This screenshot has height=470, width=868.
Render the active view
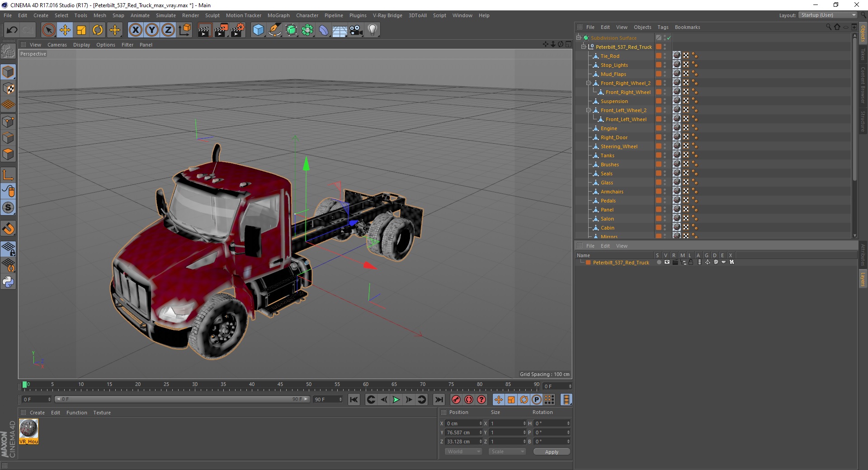[x=204, y=30]
